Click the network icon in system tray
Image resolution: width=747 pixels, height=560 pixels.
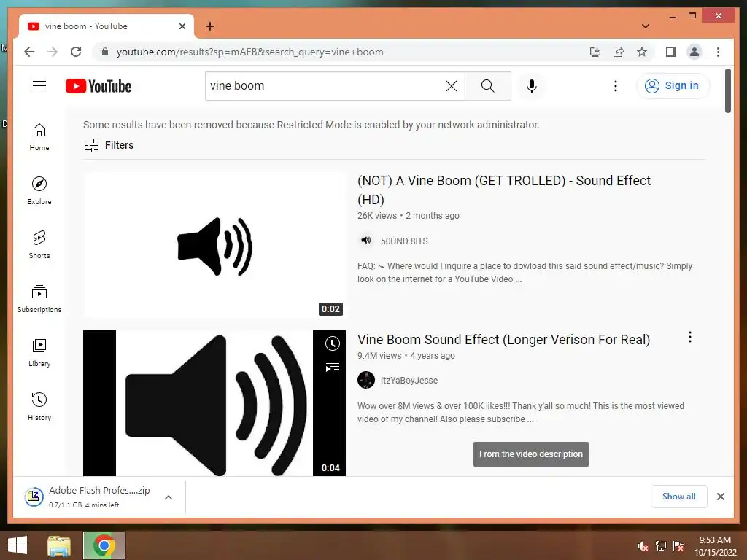(x=661, y=546)
